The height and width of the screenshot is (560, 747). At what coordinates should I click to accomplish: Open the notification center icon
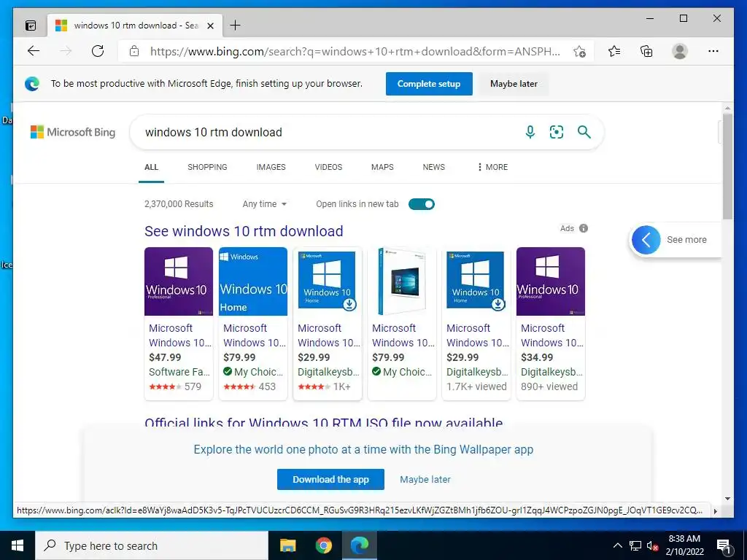[724, 545]
